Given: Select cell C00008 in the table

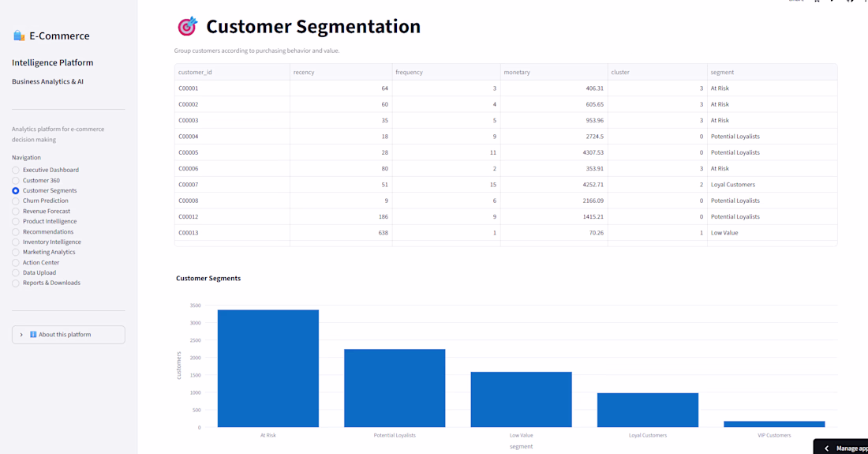Looking at the screenshot, I should click(x=232, y=201).
